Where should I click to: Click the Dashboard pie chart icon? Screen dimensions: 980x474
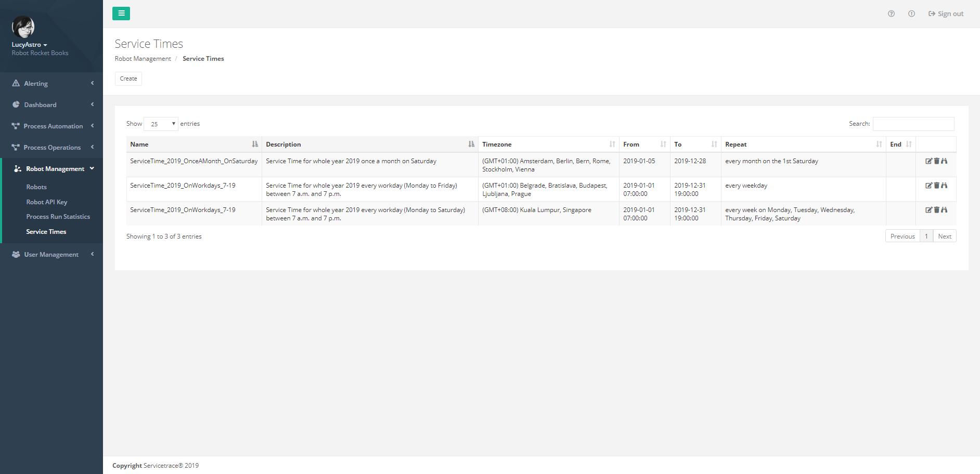tap(16, 104)
